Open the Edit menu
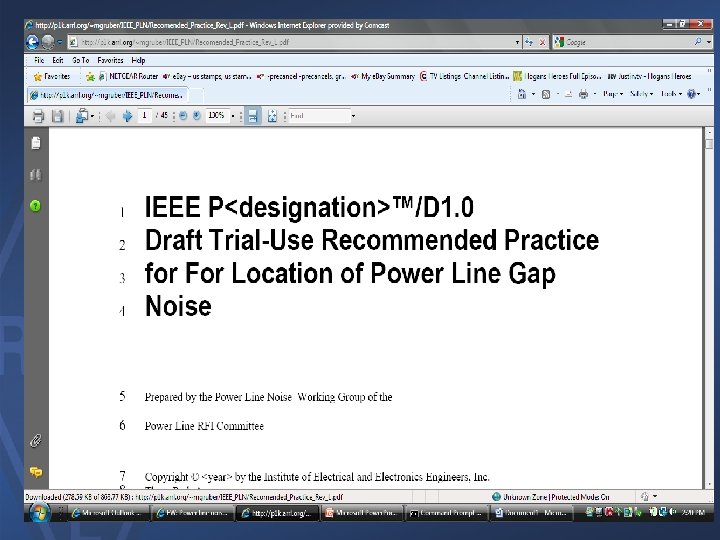The image size is (720, 540). point(57,60)
